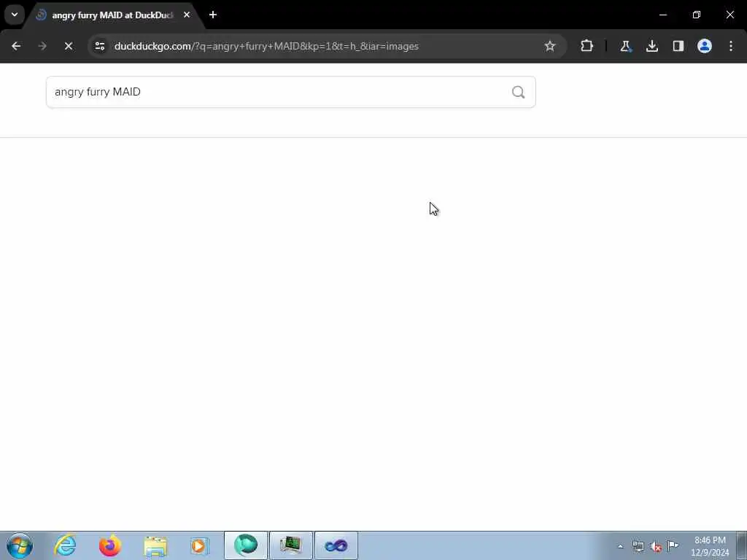This screenshot has width=747, height=560.
Task: Click the browser forward arrow
Action: (42, 46)
